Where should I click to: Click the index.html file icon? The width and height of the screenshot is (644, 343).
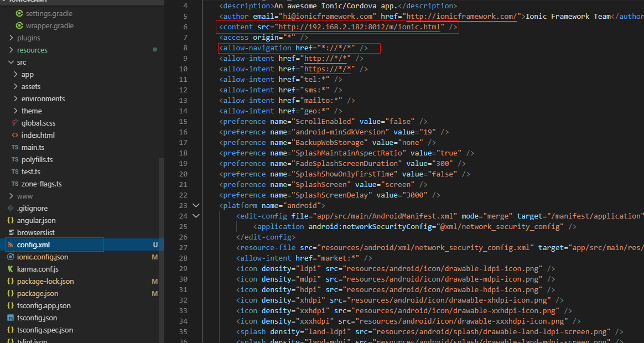pos(15,135)
